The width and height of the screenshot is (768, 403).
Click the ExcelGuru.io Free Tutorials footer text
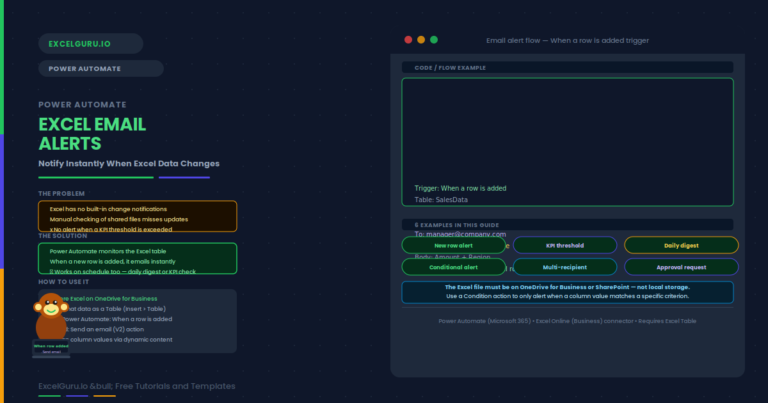137,386
